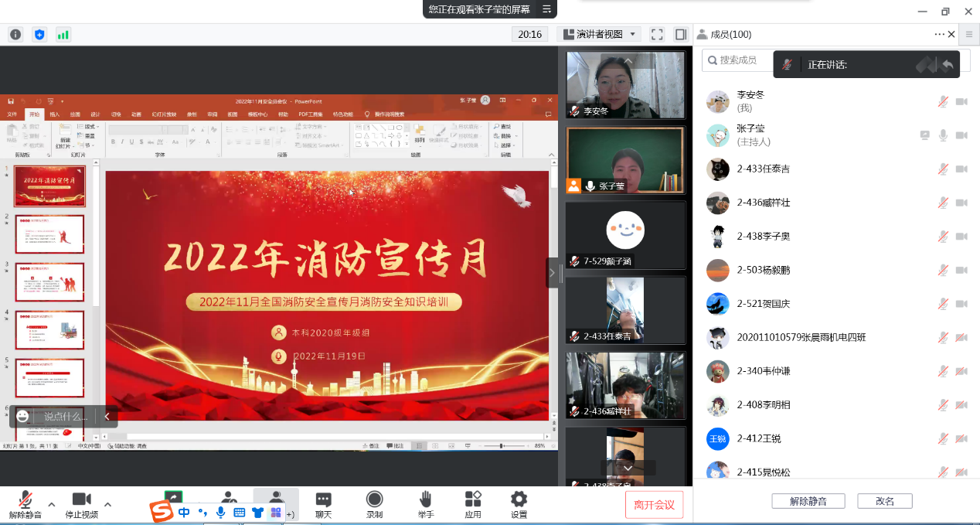This screenshot has height=525, width=980.
Task: Open members panel more options menu
Action: coord(939,34)
